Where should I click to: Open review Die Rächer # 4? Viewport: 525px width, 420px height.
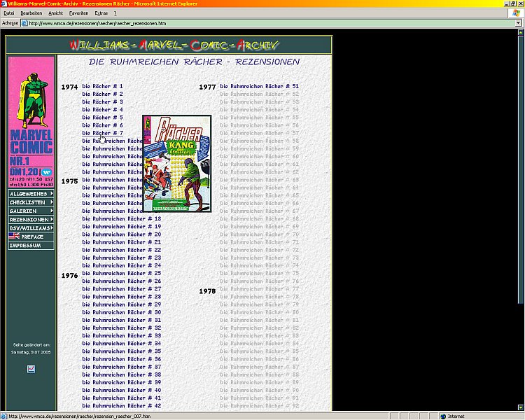[x=102, y=110]
